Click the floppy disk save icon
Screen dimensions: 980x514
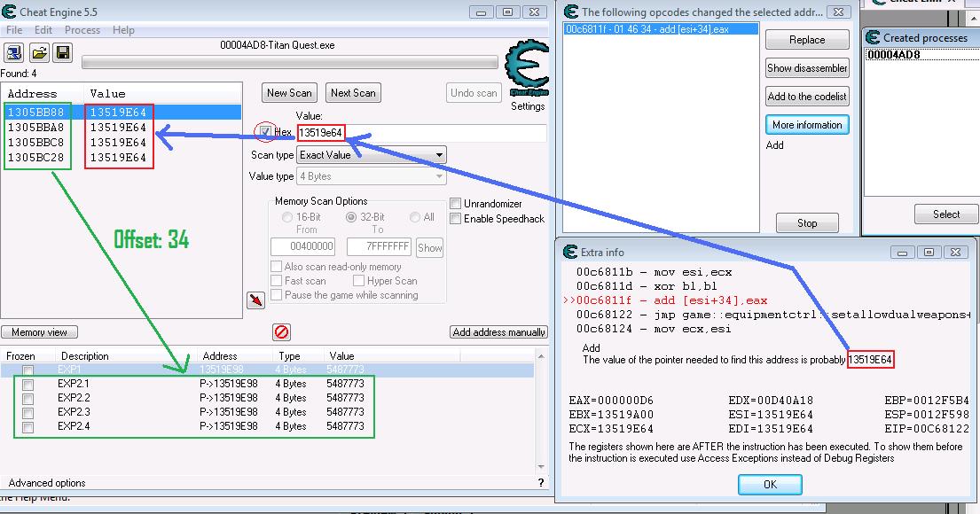click(62, 53)
